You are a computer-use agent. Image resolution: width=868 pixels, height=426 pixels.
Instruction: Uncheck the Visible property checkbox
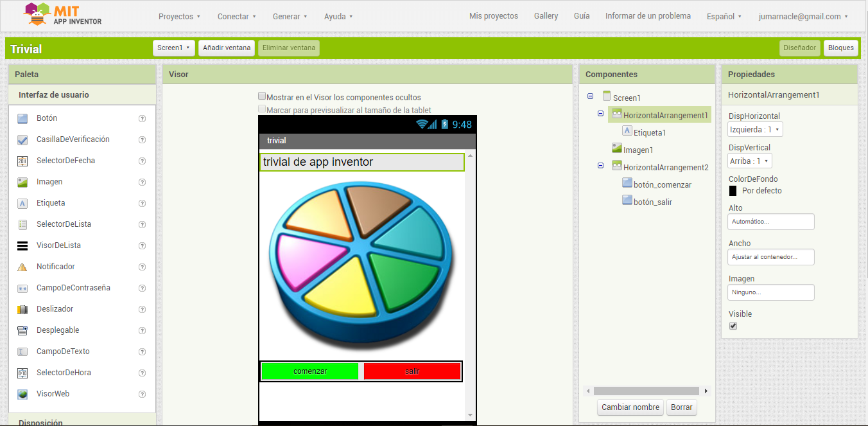coord(733,326)
